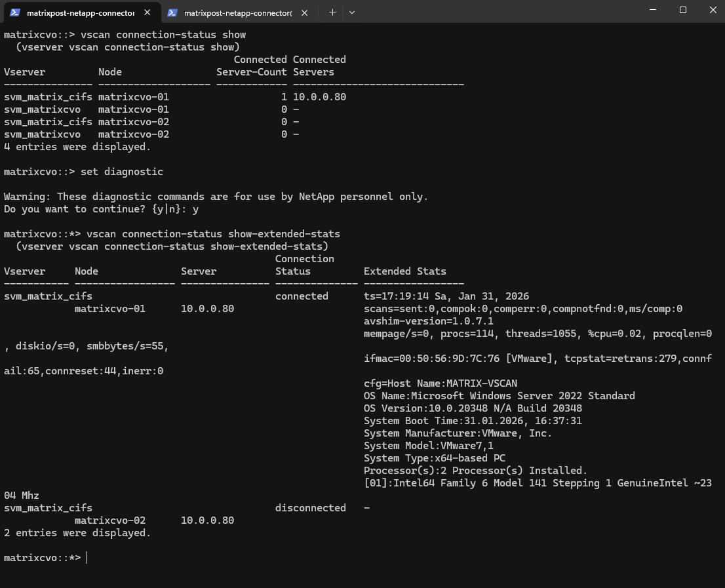
Task: Maximize the terminal window
Action: (683, 10)
